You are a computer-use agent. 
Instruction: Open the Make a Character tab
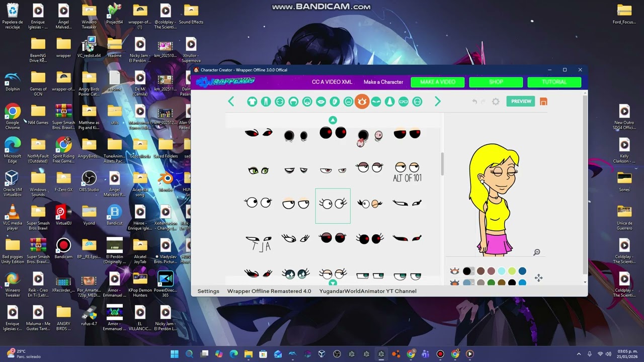point(383,82)
